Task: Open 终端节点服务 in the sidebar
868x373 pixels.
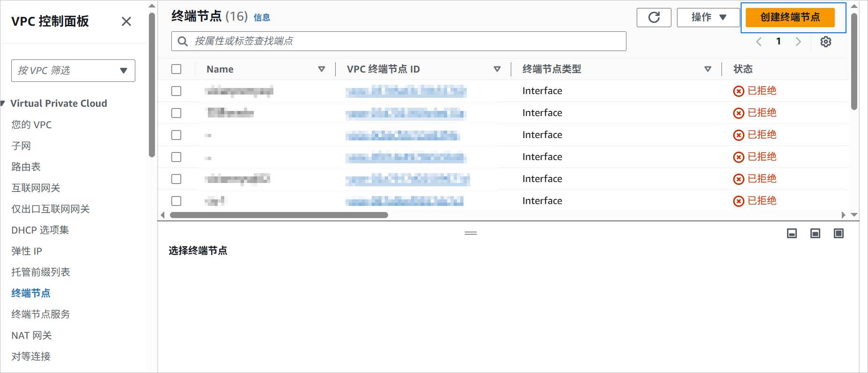Action: point(41,314)
